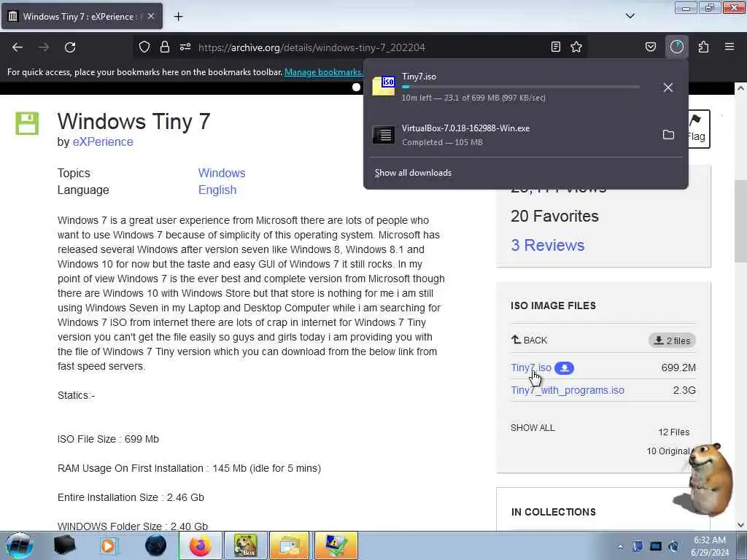Click the Flag button
747x560 pixels.
pyautogui.click(x=698, y=129)
